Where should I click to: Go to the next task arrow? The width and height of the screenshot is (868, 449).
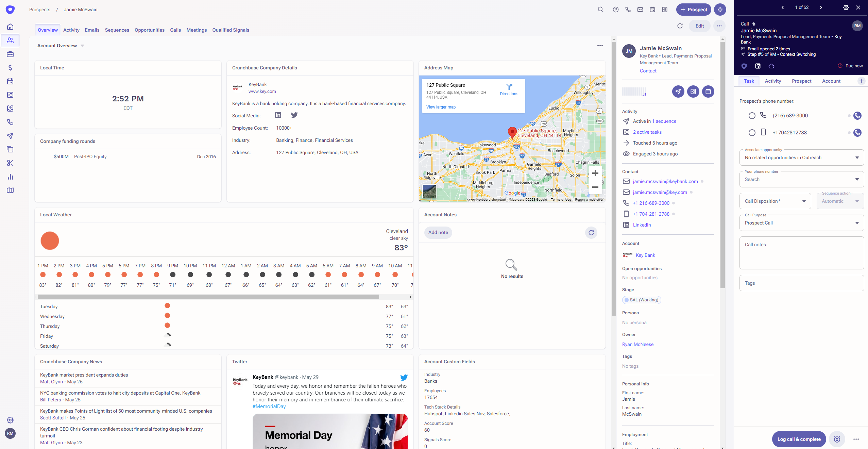coord(821,7)
